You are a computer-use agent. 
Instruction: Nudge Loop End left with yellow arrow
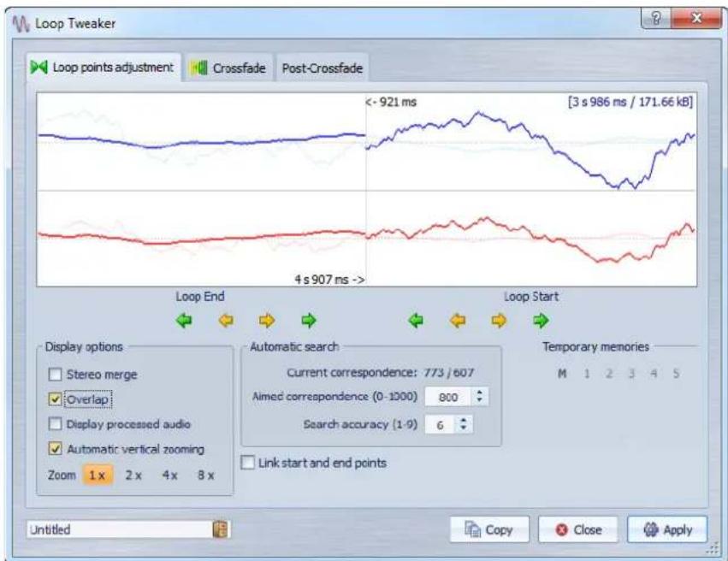point(226,320)
